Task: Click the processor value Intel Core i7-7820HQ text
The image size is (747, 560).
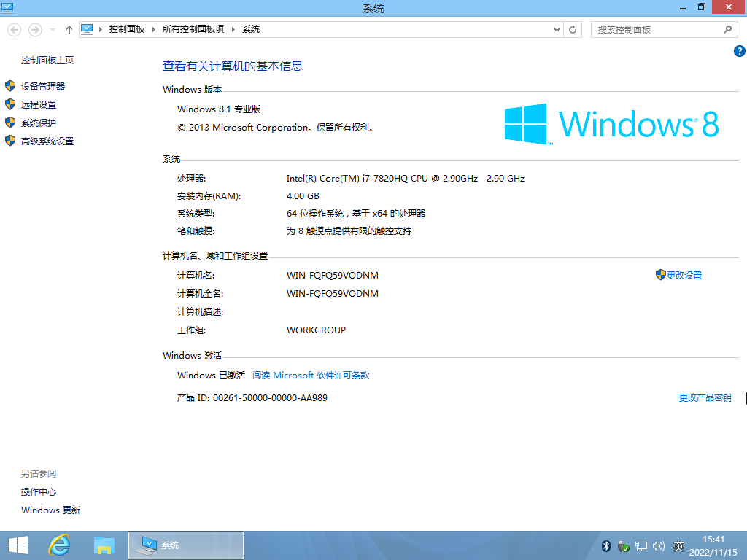Action: point(406,179)
